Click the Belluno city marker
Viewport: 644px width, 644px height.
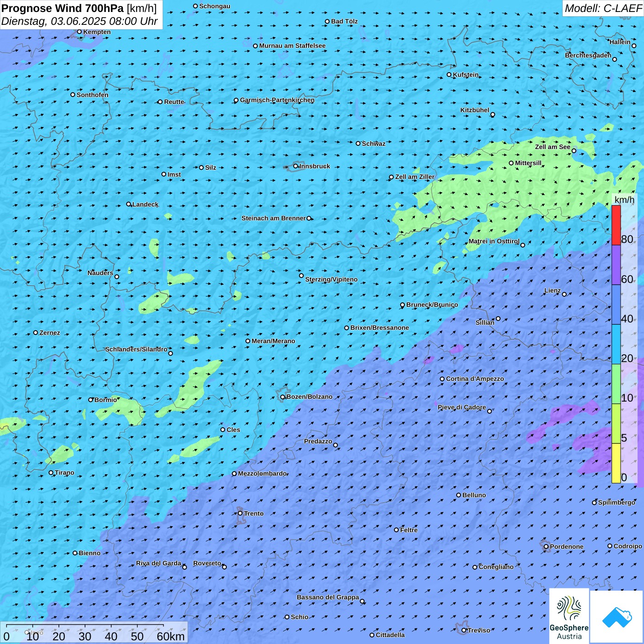pos(459,495)
